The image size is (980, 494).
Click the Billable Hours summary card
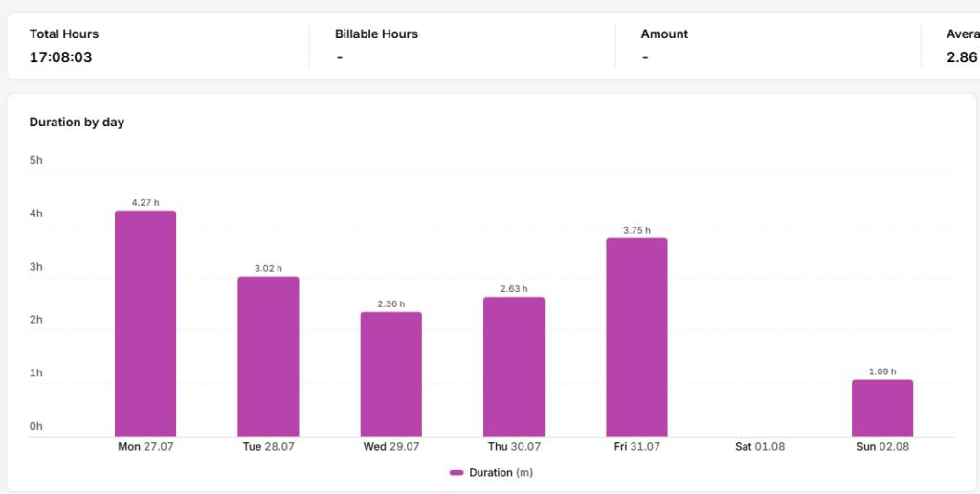pyautogui.click(x=462, y=46)
